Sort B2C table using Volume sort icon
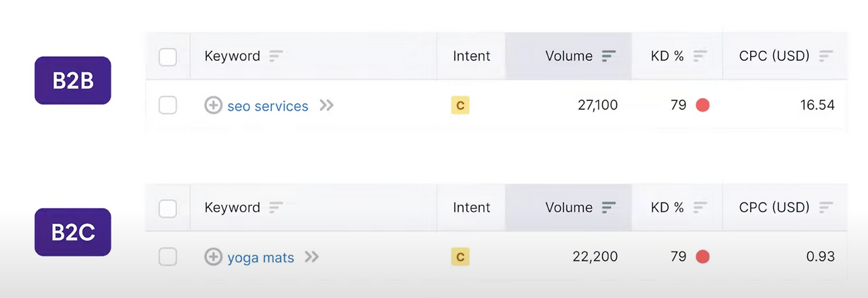 coord(609,208)
